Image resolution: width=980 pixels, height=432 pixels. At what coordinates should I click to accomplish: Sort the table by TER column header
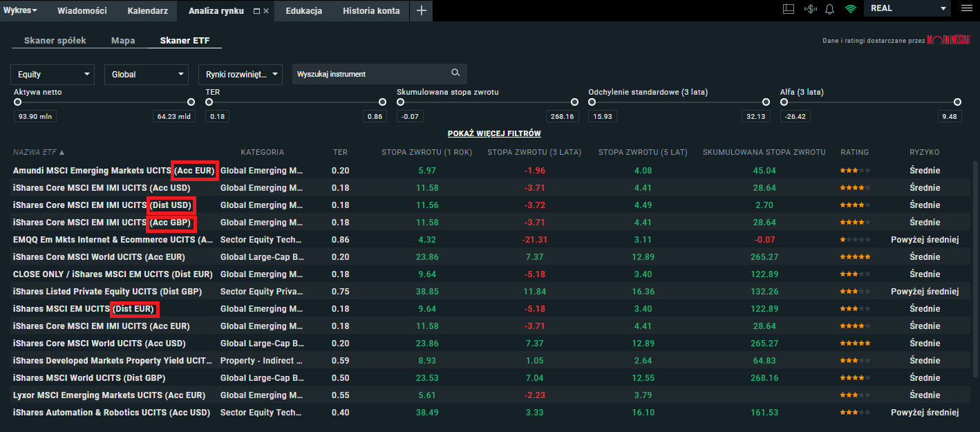point(340,152)
